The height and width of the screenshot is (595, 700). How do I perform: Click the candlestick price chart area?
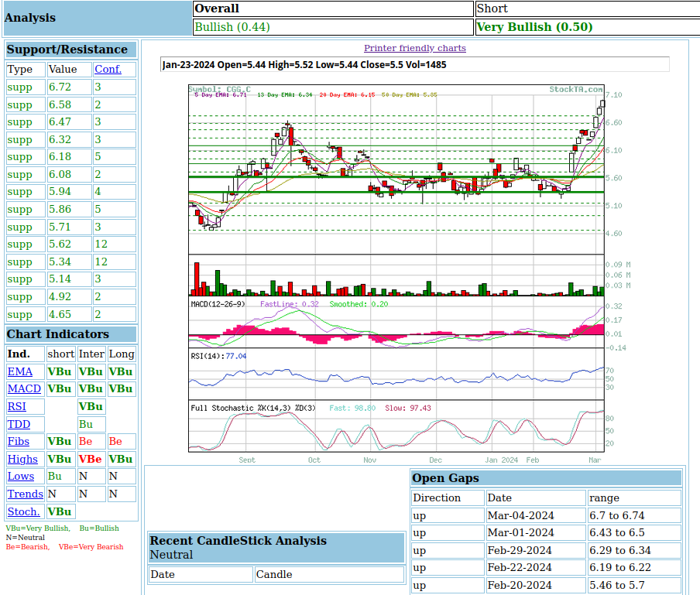pyautogui.click(x=396, y=169)
